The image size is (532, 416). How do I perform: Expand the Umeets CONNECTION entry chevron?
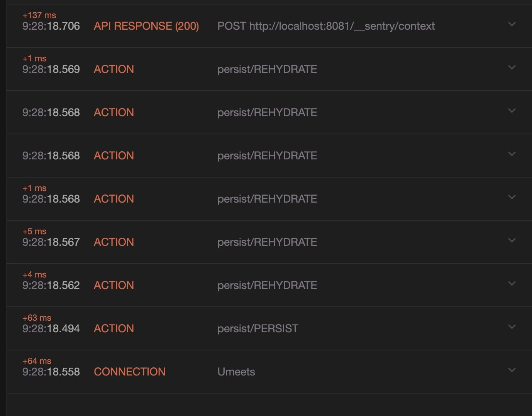512,370
